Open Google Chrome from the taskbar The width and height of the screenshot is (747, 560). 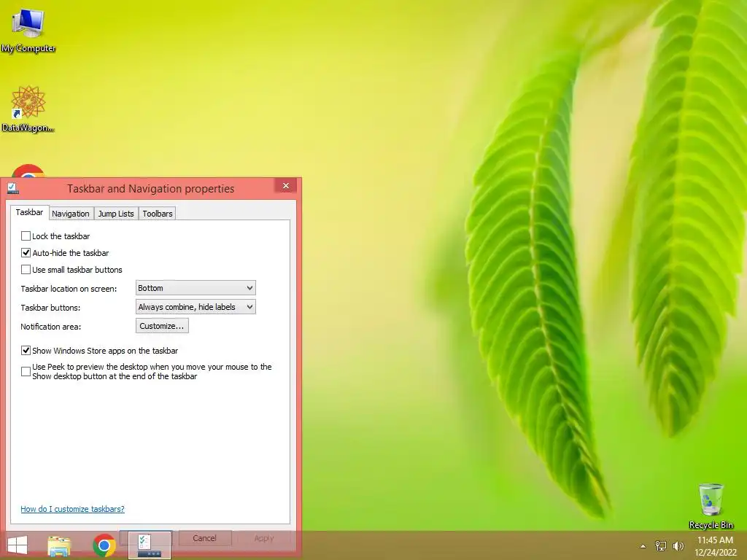click(104, 545)
